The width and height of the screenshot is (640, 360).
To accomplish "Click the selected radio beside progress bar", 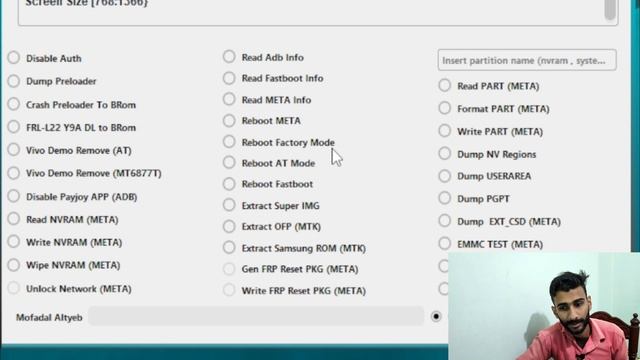I will pyautogui.click(x=436, y=316).
